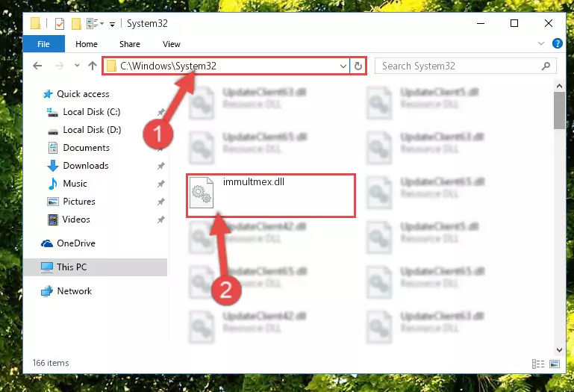Click the immultmex.dll gear file icon
This screenshot has height=392, width=574.
(x=202, y=193)
